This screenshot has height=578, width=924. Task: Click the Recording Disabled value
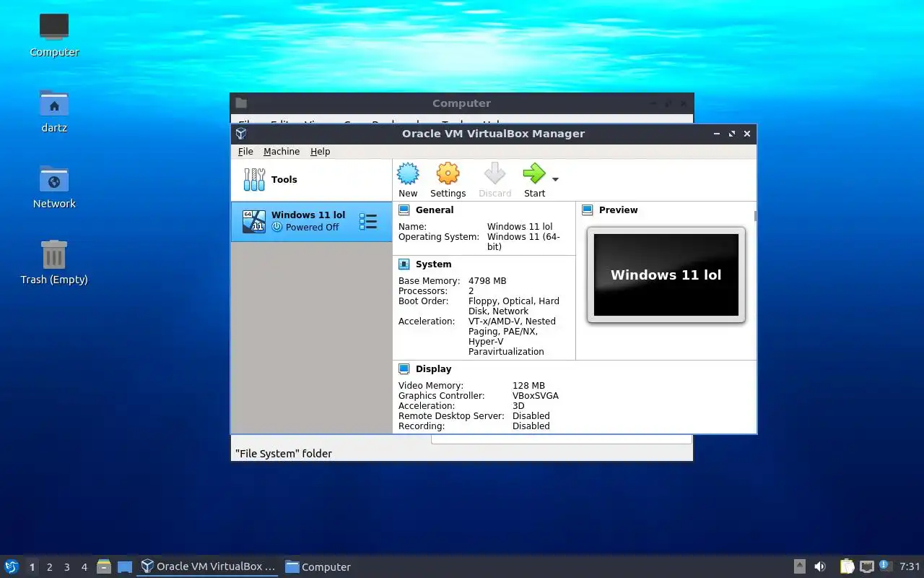(531, 426)
